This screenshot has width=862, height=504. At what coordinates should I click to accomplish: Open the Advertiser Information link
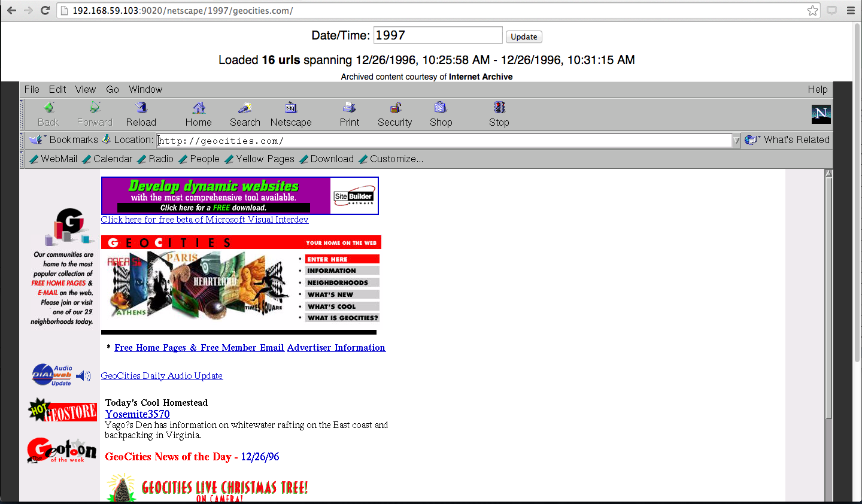point(336,348)
